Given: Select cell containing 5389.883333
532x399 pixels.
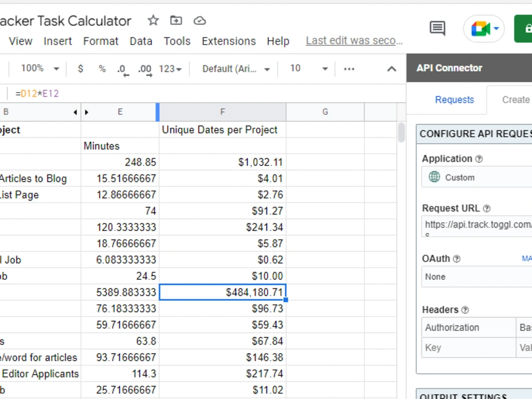Looking at the screenshot, I should [120, 293].
